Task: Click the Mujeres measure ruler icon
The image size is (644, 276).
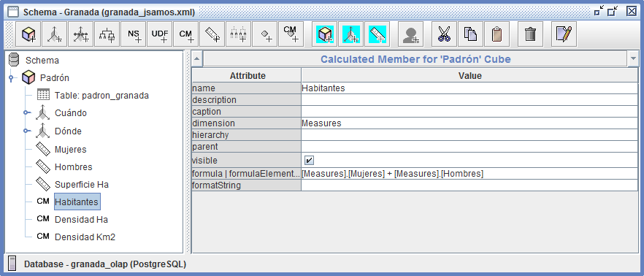Action: pyautogui.click(x=43, y=149)
